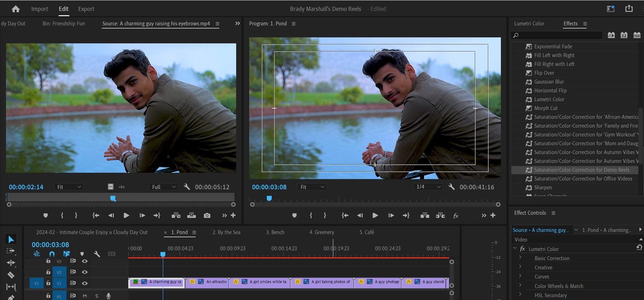Select the Razor tool

(x=11, y=275)
